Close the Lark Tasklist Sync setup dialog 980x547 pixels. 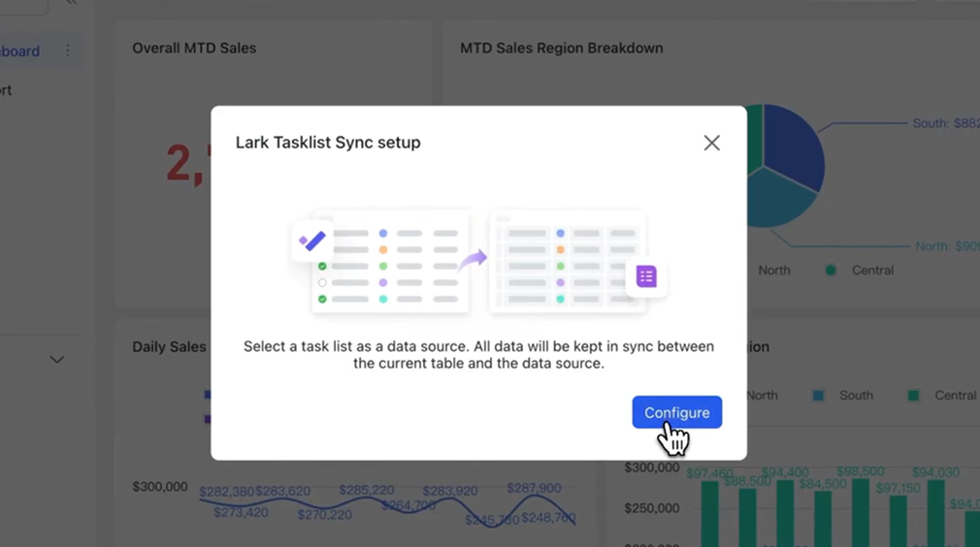coord(711,143)
